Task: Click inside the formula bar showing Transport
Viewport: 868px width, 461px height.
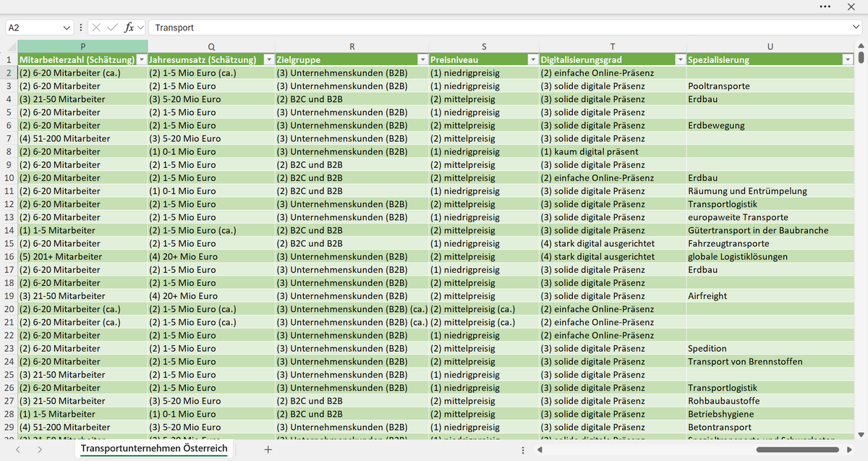Action: 499,28
